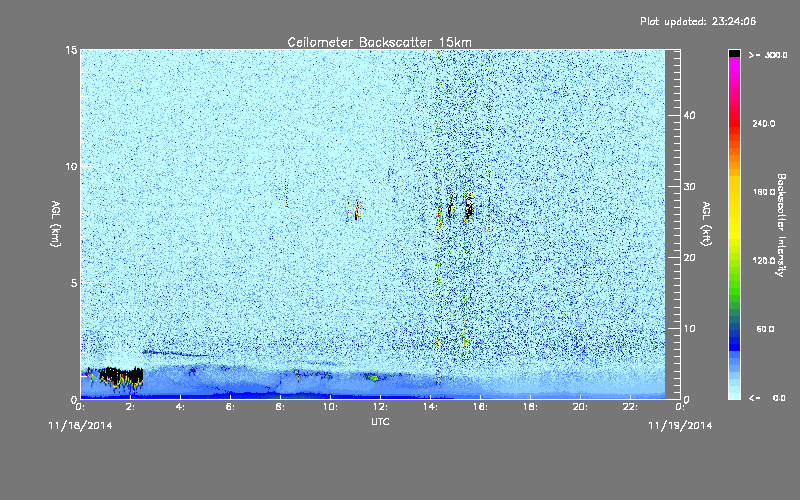
Task: Click the 22: hour tick label
Action: 630,407
